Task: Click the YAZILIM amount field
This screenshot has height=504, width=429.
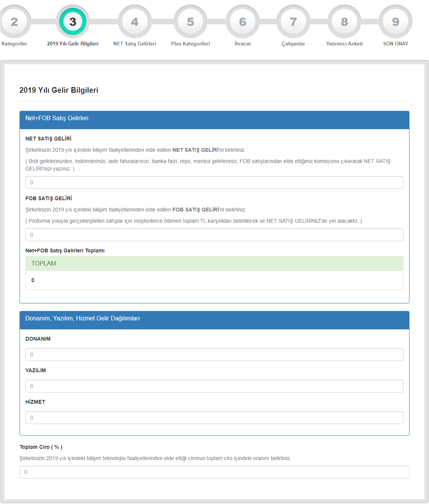Action: tap(214, 386)
